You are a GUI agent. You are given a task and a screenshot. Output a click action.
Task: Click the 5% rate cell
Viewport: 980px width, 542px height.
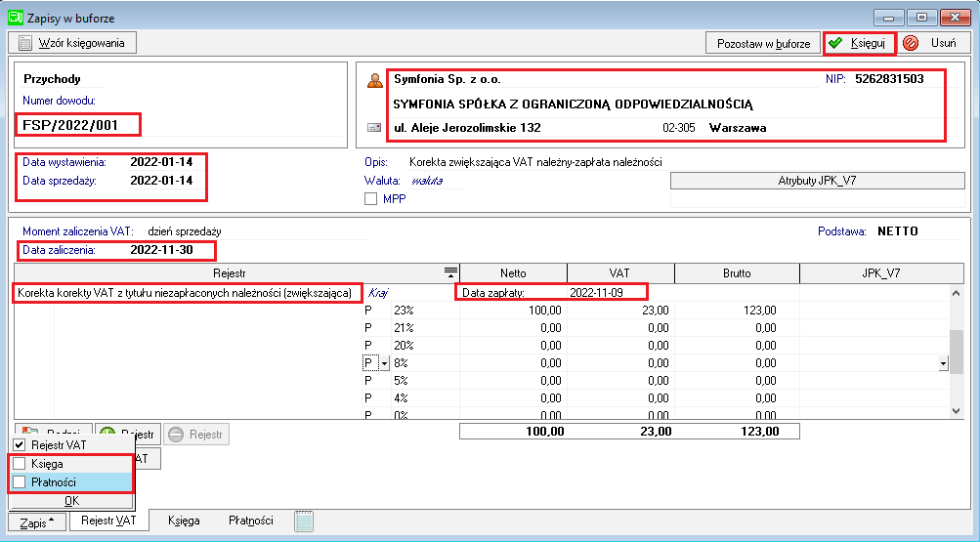(x=425, y=380)
